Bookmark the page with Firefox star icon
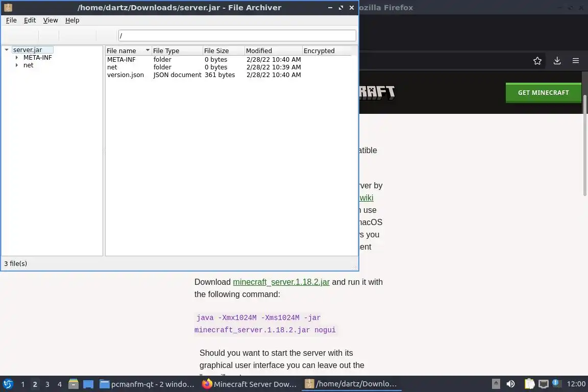Viewport: 588px width, 392px height. click(537, 61)
